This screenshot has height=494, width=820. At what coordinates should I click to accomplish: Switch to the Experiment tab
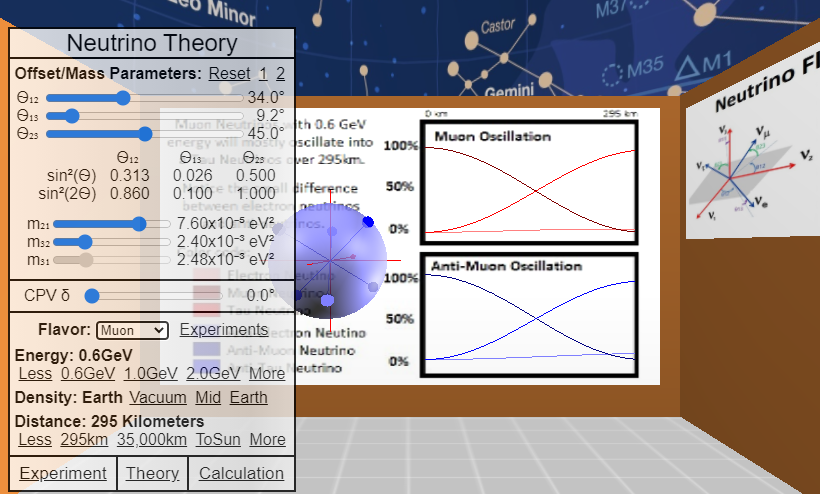click(x=63, y=474)
